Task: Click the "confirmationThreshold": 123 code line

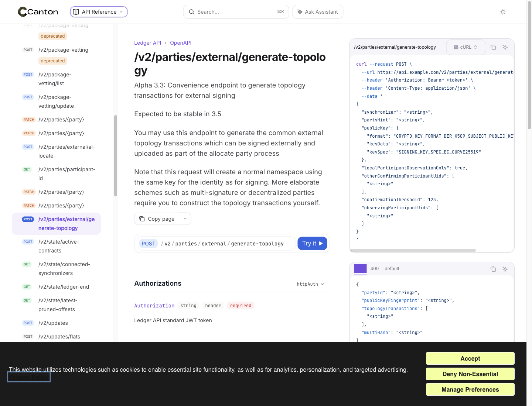Action: pos(400,200)
